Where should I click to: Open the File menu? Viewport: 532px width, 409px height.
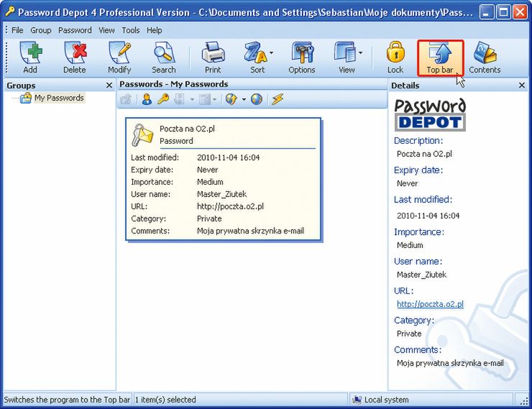pyautogui.click(x=17, y=30)
